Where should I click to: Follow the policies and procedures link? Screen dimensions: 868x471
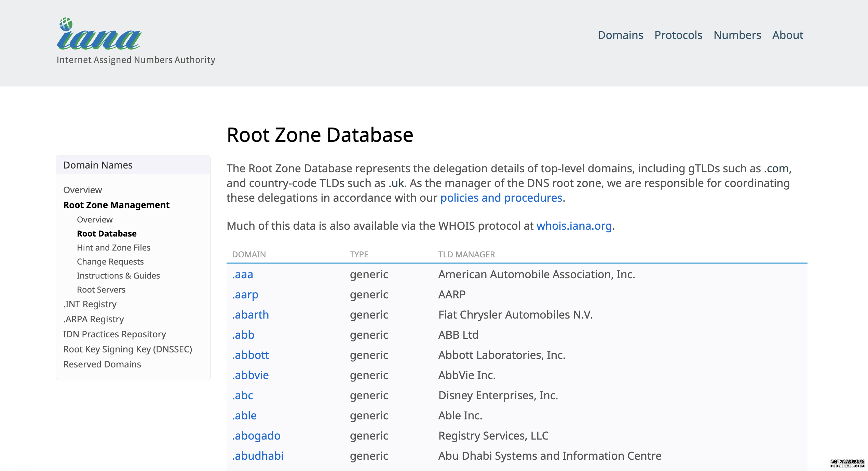(501, 198)
